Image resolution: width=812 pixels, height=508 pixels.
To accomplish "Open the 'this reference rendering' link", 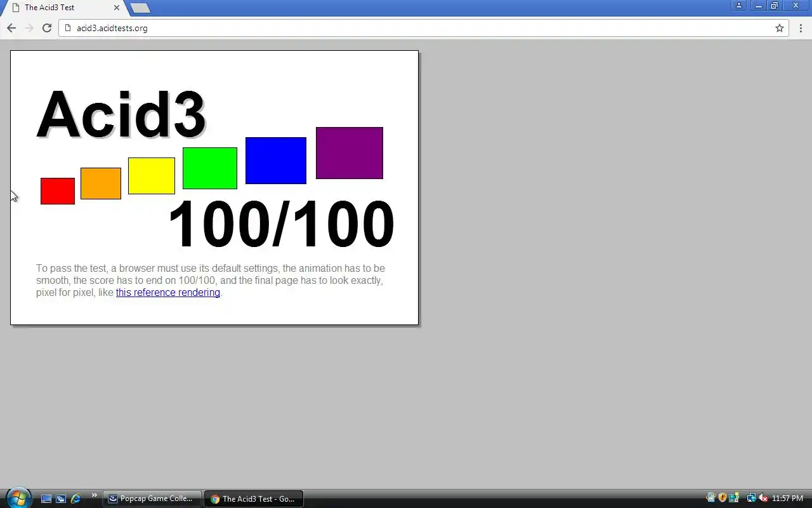I will [168, 293].
